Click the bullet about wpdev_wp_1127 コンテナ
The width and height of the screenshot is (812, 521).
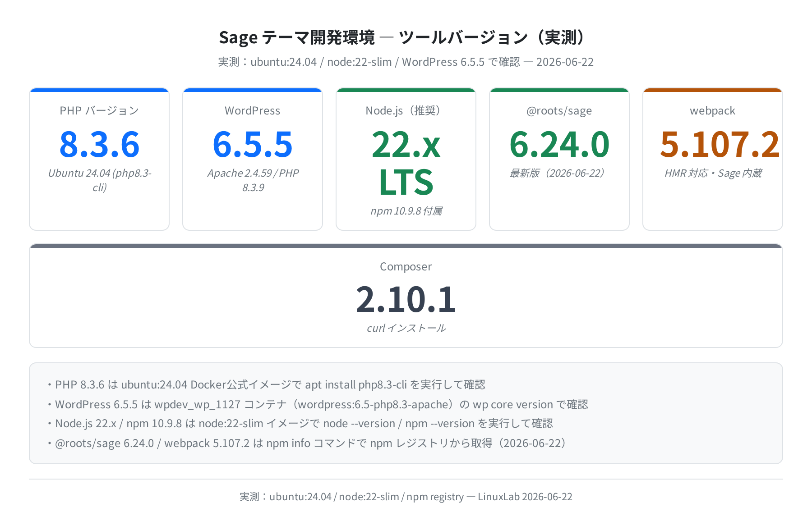(318, 404)
